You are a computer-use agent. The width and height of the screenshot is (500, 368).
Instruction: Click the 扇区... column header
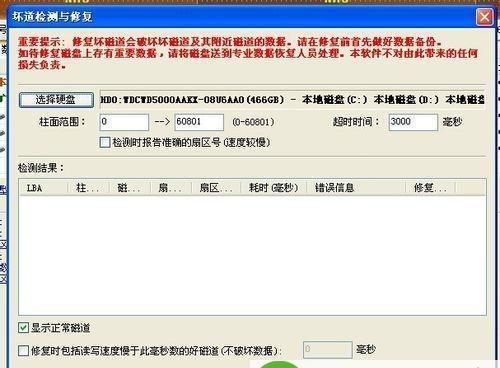tap(216, 188)
